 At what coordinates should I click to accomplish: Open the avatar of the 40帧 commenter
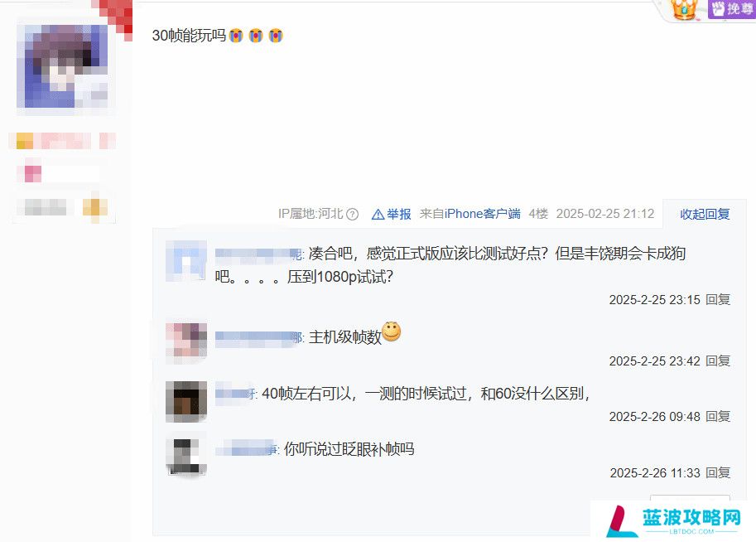click(x=186, y=402)
